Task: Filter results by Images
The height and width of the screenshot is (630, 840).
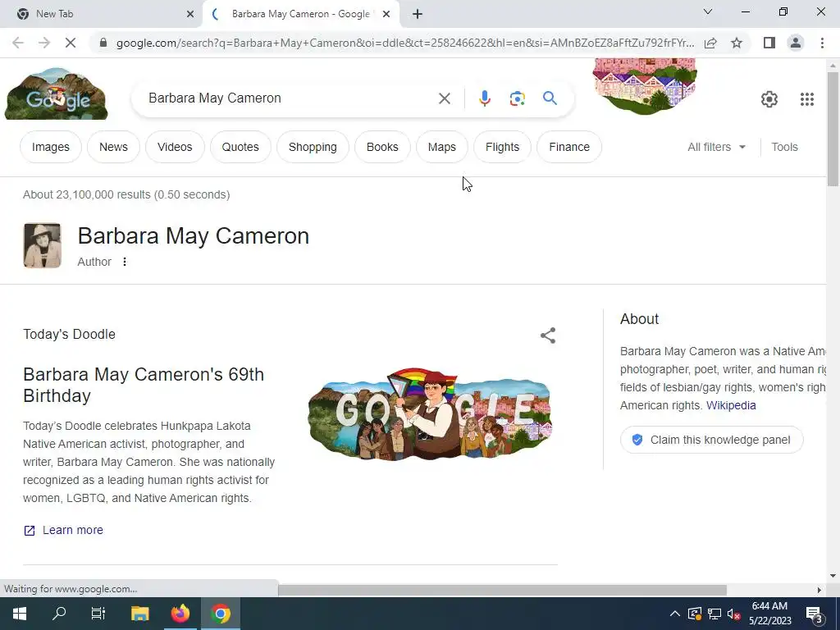Action: (x=50, y=147)
